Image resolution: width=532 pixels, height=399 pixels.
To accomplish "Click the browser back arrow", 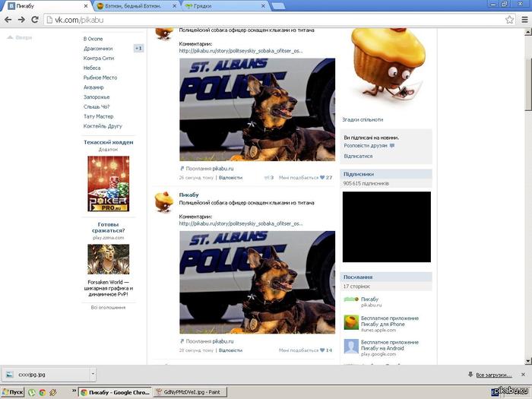I will (8, 19).
